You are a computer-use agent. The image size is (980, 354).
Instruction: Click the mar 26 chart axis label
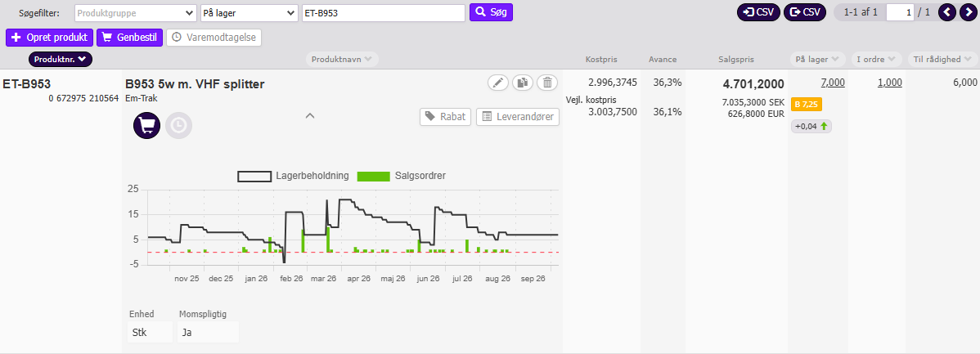coord(324,279)
